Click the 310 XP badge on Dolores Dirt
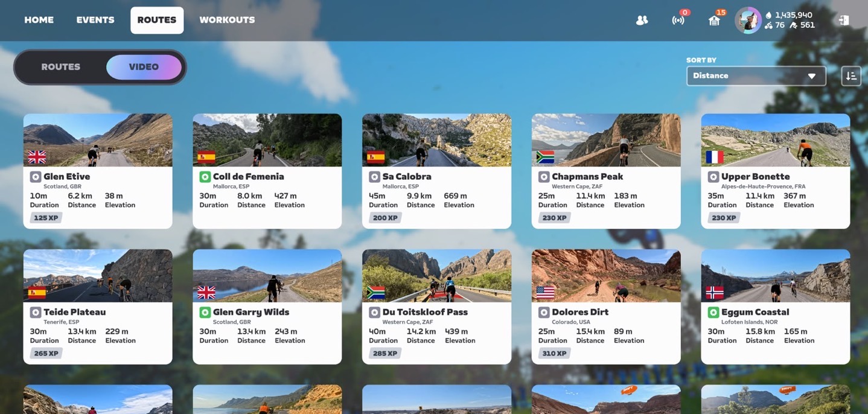This screenshot has height=414, width=868. click(x=555, y=354)
